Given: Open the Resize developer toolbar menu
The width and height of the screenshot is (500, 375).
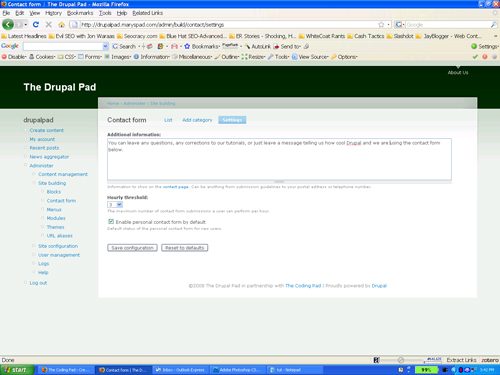Looking at the screenshot, I should 253,57.
